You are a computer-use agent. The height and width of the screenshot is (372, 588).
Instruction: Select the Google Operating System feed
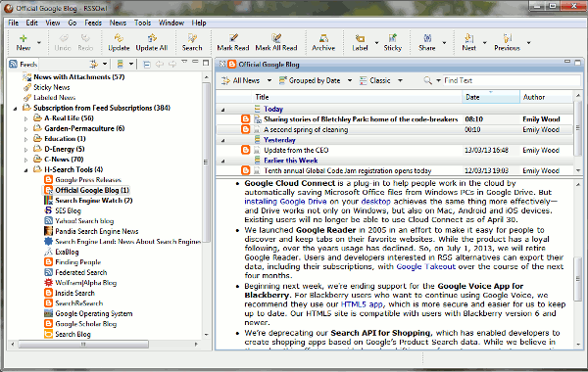[94, 313]
